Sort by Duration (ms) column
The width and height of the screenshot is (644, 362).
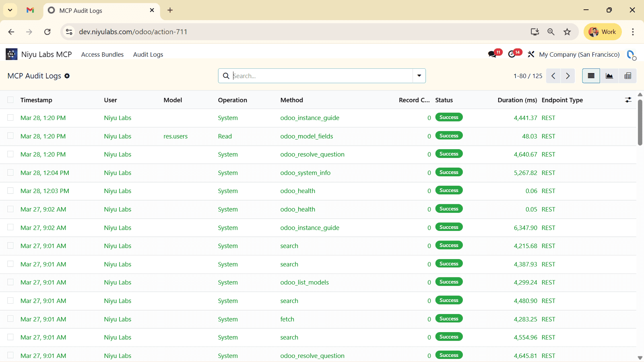click(x=517, y=100)
